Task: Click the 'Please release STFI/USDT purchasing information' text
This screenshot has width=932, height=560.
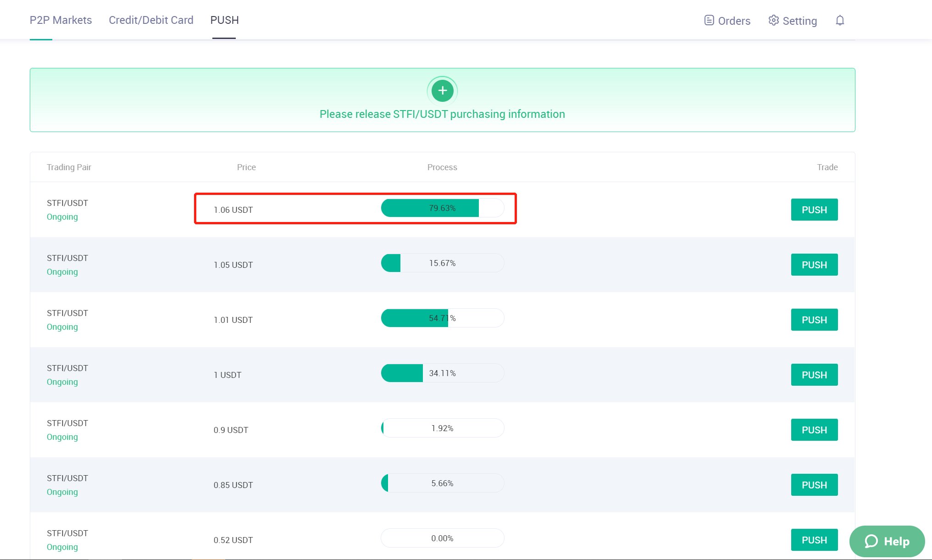Action: coord(442,114)
